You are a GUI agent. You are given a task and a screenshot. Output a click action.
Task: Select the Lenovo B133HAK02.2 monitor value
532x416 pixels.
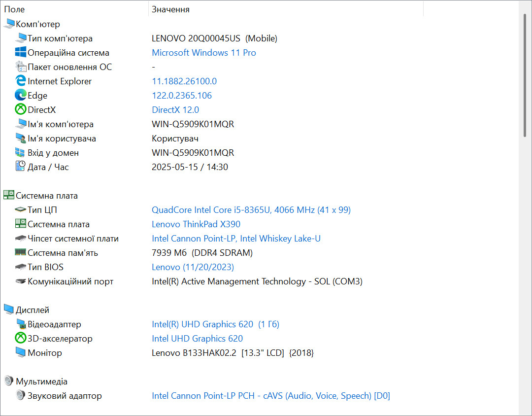click(233, 353)
